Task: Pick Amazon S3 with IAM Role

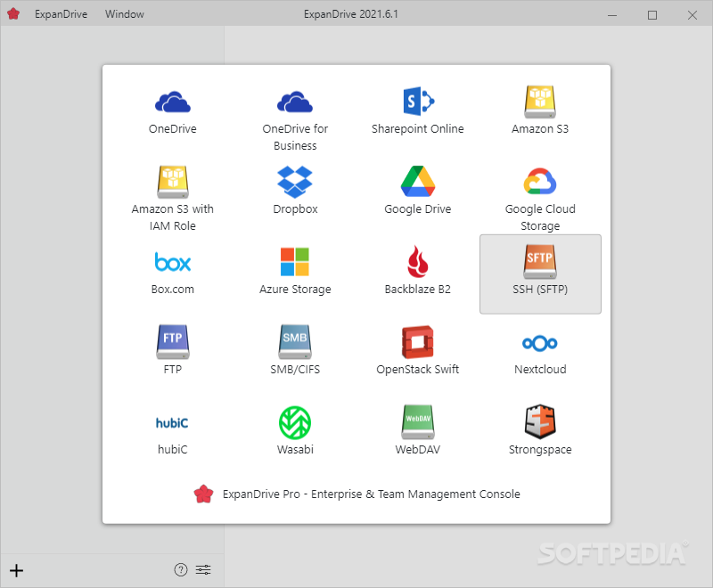Action: [x=172, y=192]
